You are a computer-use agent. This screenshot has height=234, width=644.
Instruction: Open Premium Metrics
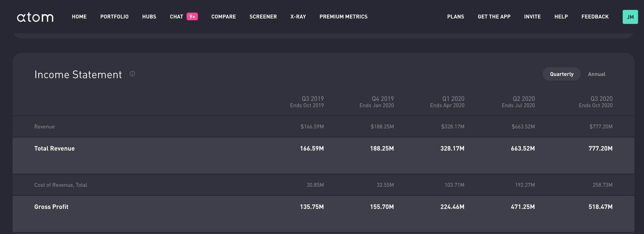(343, 17)
